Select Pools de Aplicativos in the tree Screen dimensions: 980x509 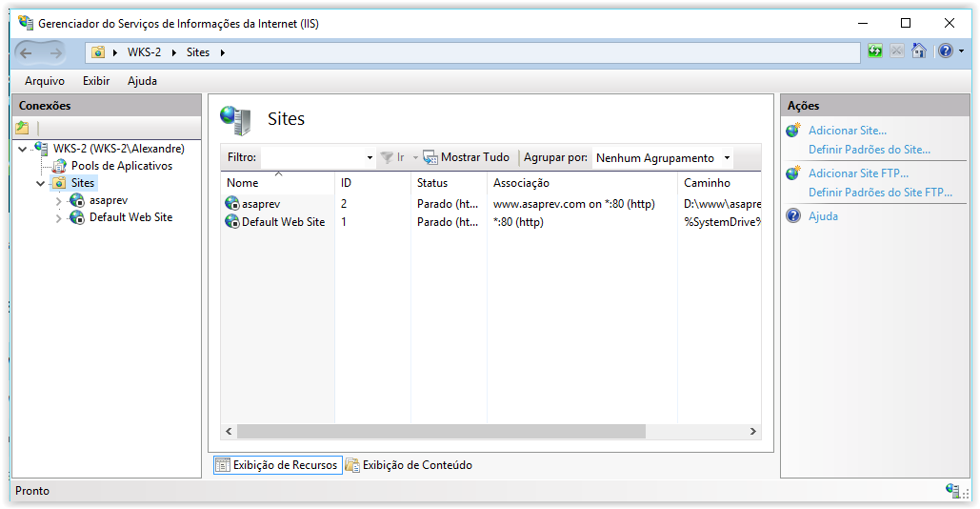tap(121, 166)
